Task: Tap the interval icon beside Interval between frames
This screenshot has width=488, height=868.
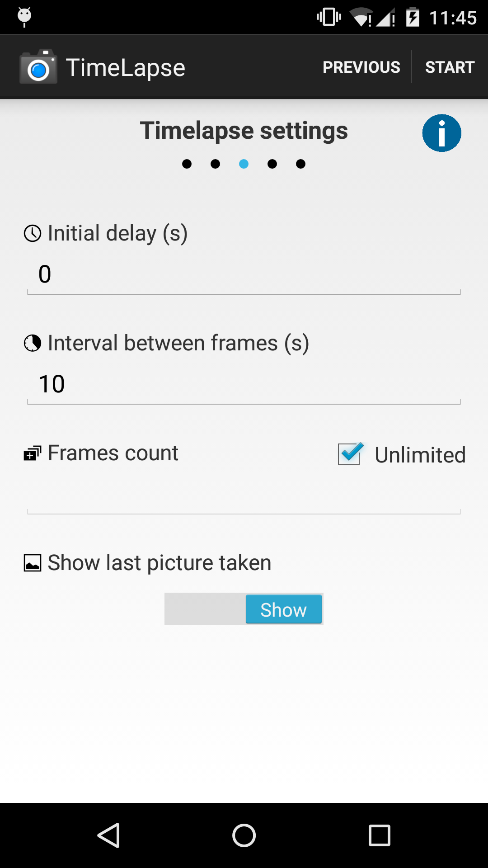Action: point(33,343)
